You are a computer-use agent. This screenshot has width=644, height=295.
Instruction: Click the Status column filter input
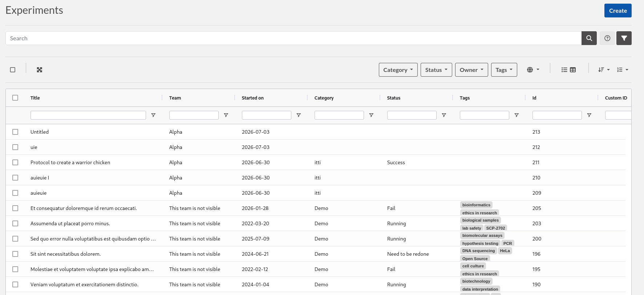pos(412,115)
